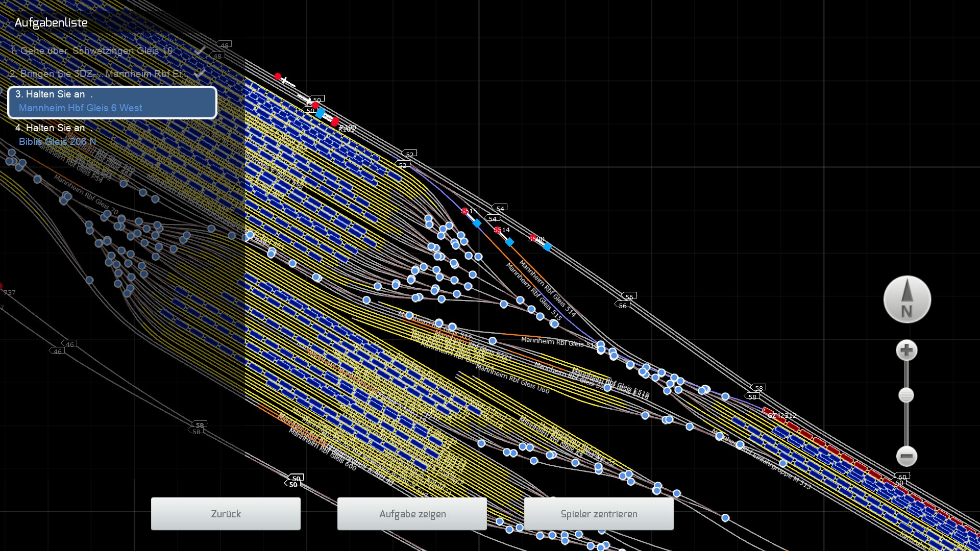The image size is (980, 551).
Task: Click the blue diamond at signal S500
Action: tap(547, 247)
